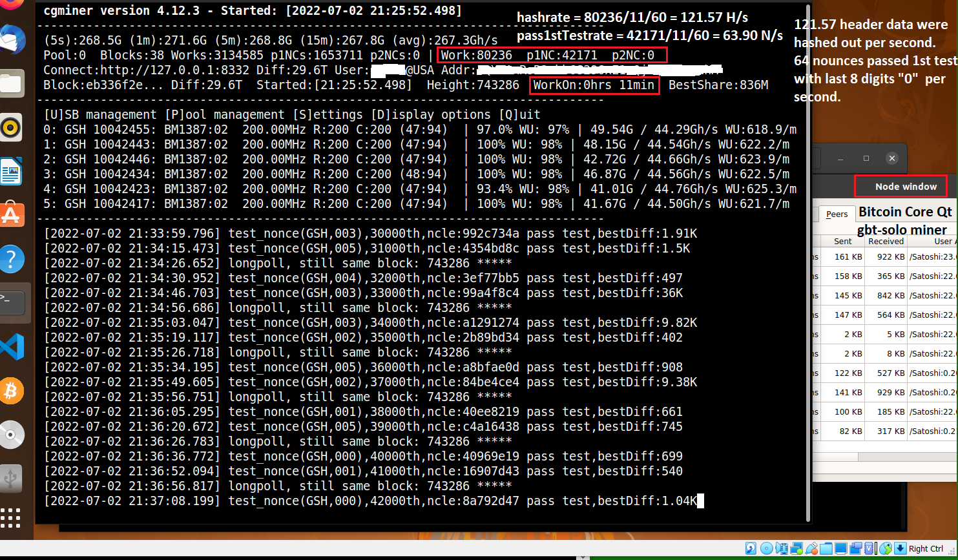Sort peers by Received column header

pyautogui.click(x=886, y=241)
